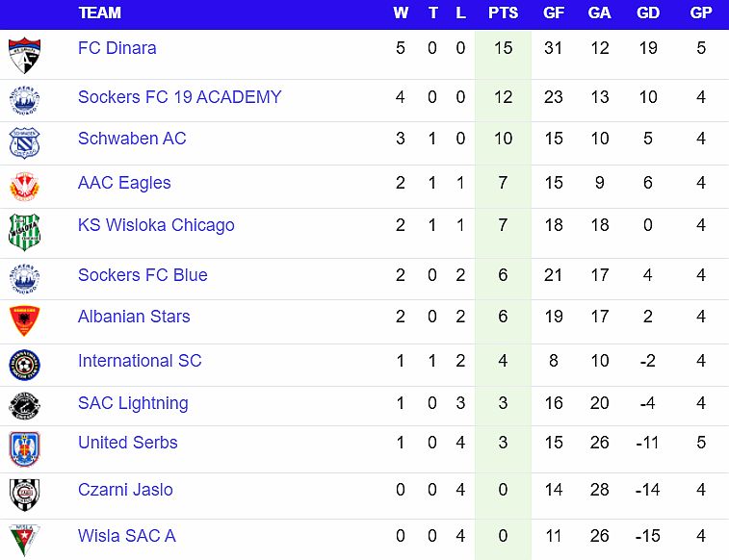Click the Schwaben AC crest icon
The height and width of the screenshot is (560, 729).
(x=23, y=142)
